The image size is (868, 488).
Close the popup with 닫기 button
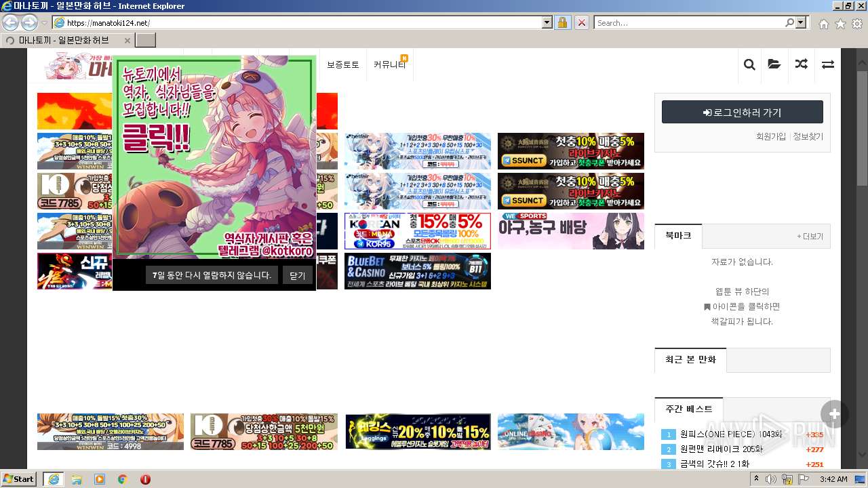(297, 275)
